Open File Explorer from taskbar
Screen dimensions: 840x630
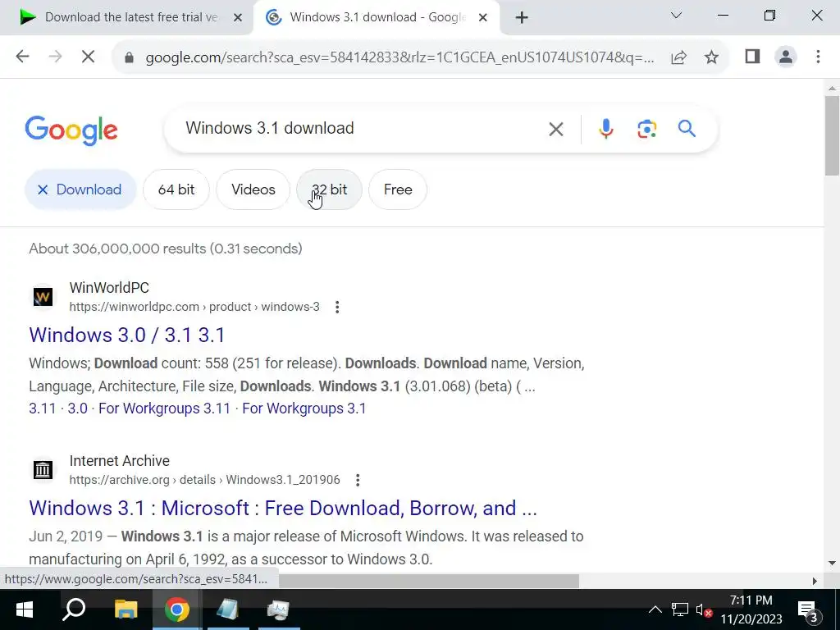[x=126, y=609]
